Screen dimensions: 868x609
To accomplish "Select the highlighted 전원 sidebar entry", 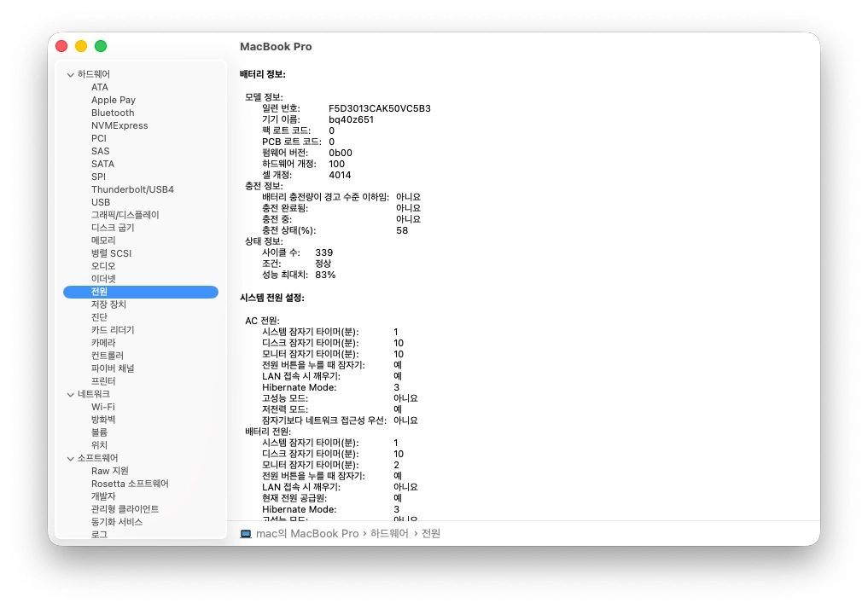I will click(x=141, y=292).
